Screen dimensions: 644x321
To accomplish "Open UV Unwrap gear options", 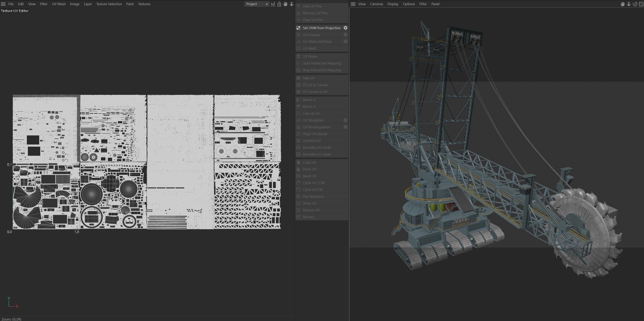I will [345, 35].
